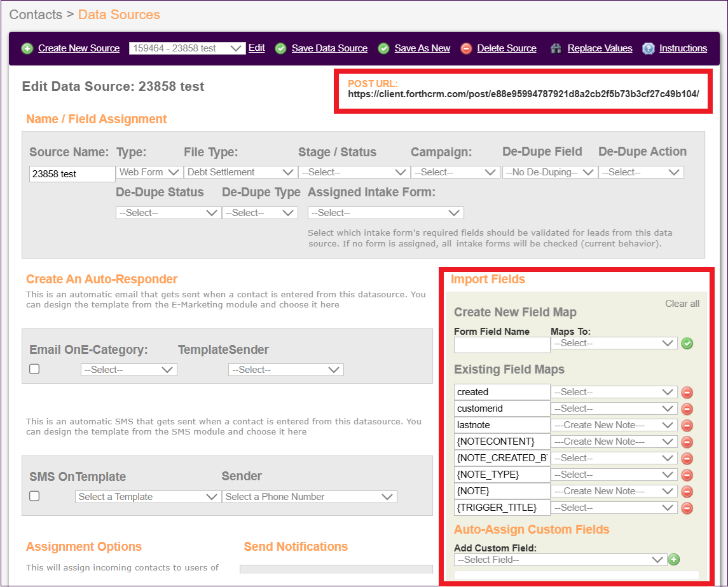Remove the {NOTE} field map

(x=687, y=492)
